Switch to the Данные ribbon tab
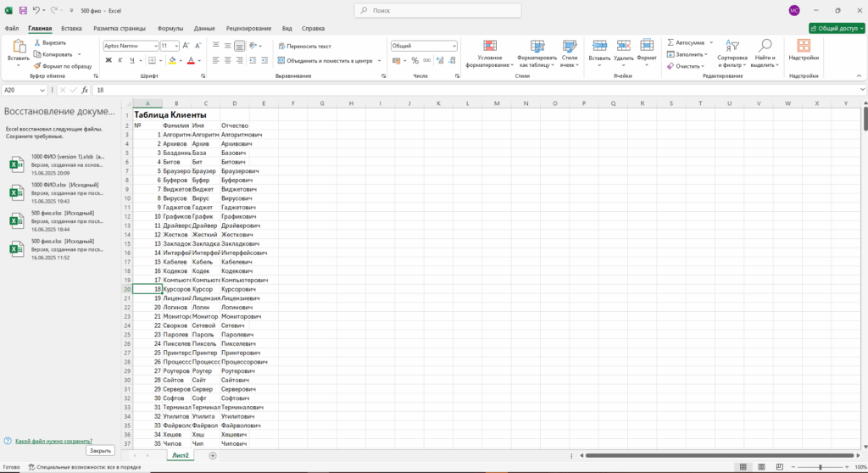The image size is (868, 473). pos(204,28)
